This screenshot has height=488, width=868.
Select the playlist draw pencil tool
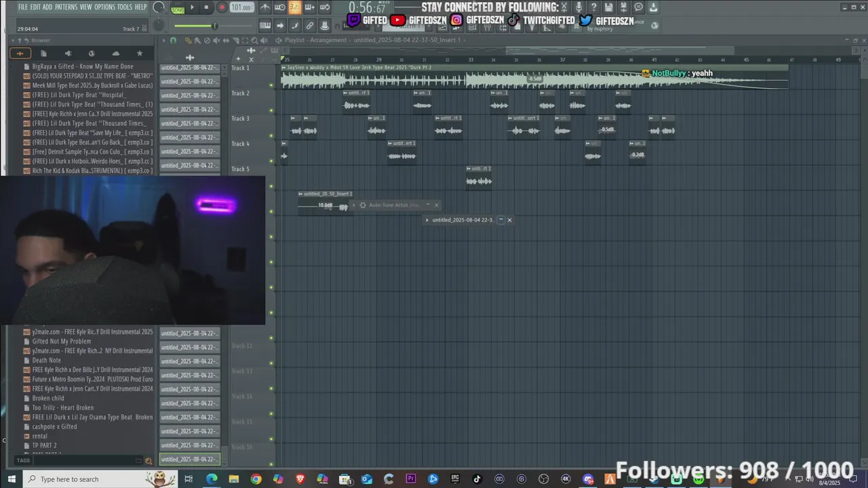pos(188,40)
